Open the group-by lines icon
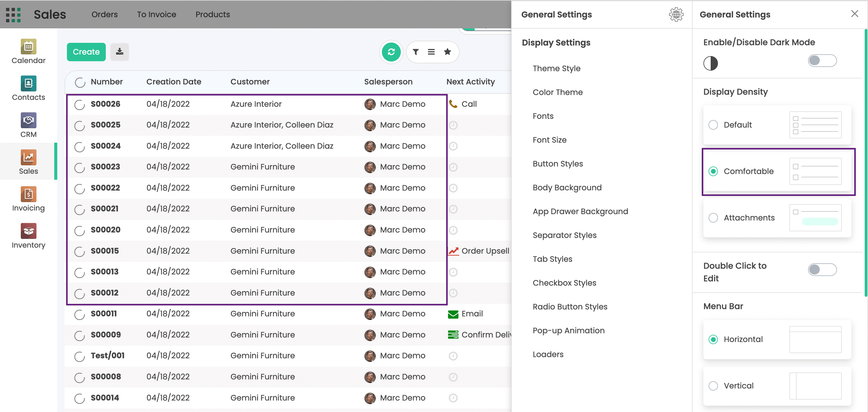This screenshot has height=412, width=868. pos(431,52)
